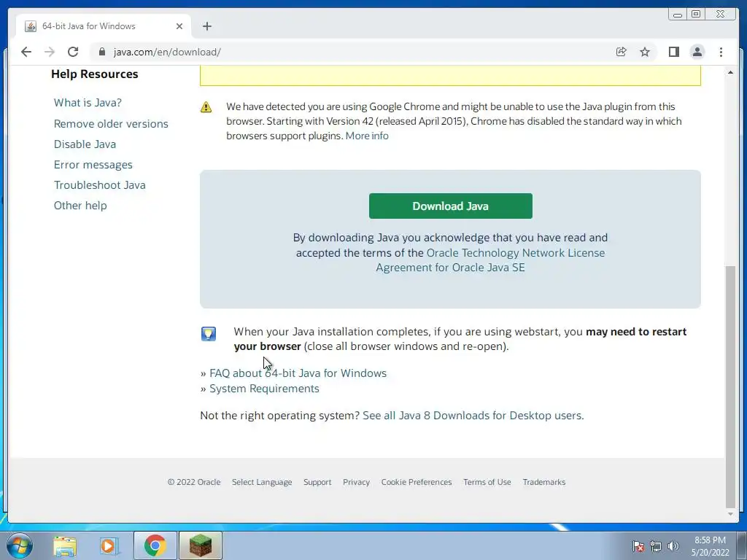Open the More info link

point(367,136)
